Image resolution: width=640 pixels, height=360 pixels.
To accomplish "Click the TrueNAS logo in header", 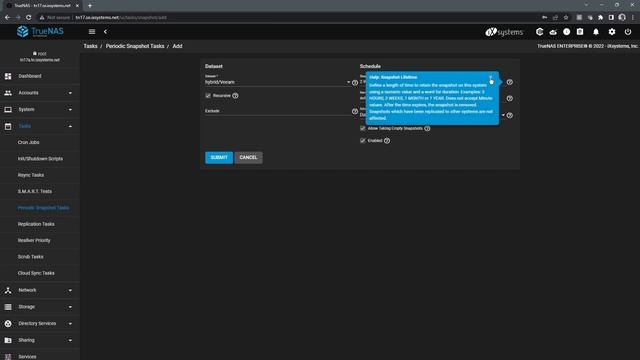I will tap(40, 31).
